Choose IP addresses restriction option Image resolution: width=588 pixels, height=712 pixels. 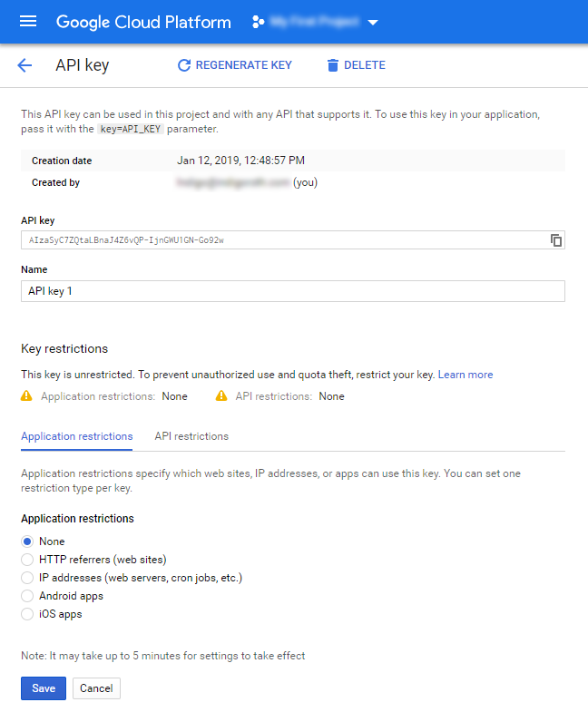(27, 578)
